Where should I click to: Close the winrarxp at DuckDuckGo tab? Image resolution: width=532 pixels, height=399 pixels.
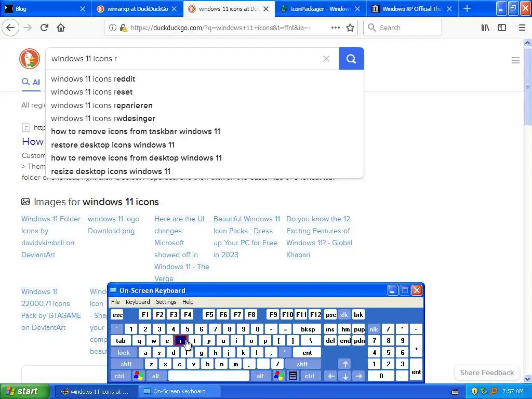[174, 9]
